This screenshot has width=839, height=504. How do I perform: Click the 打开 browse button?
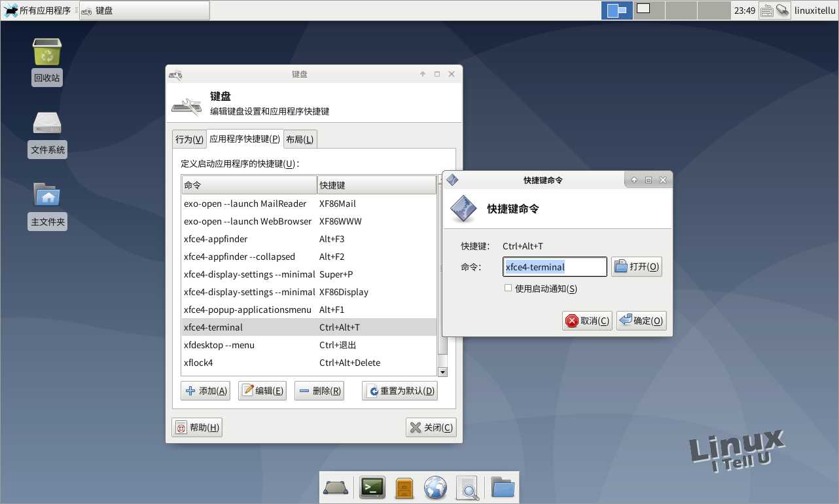[x=637, y=266]
